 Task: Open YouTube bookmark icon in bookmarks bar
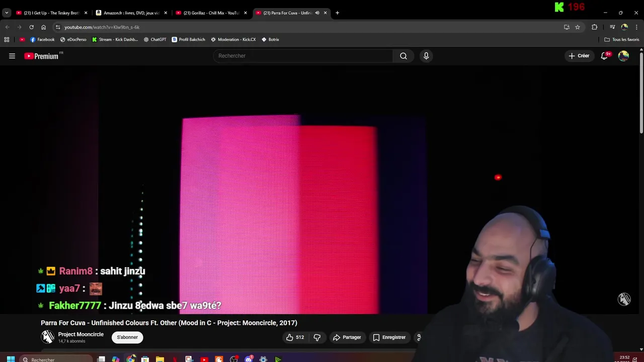coord(22,39)
